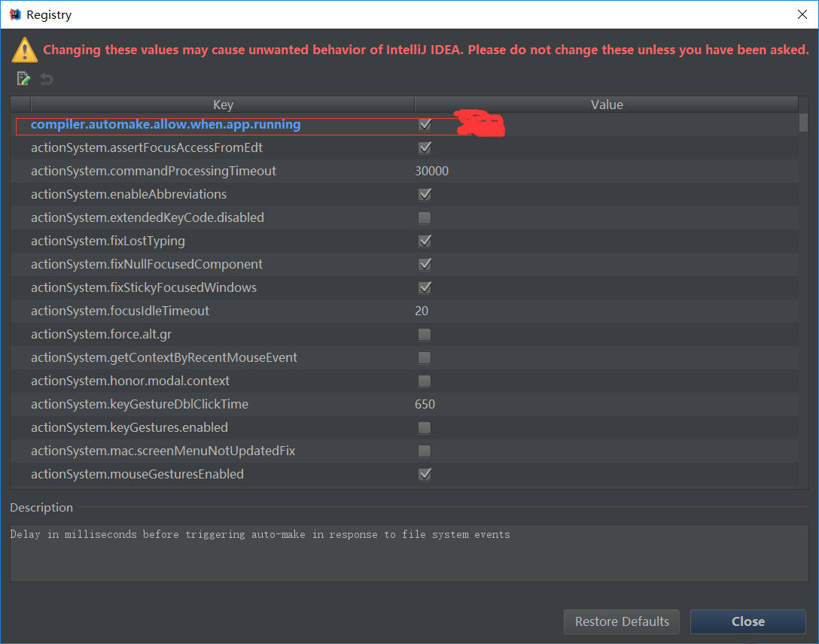The width and height of the screenshot is (819, 644).
Task: Toggle actionSystem.assertFocusAccessFromEdt checkbox
Action: coord(425,147)
